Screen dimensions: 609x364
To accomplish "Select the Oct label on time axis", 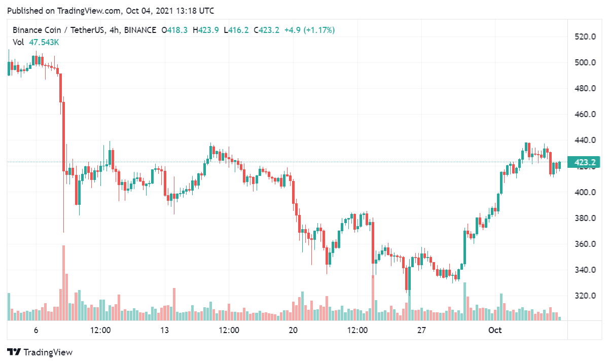I will point(495,331).
